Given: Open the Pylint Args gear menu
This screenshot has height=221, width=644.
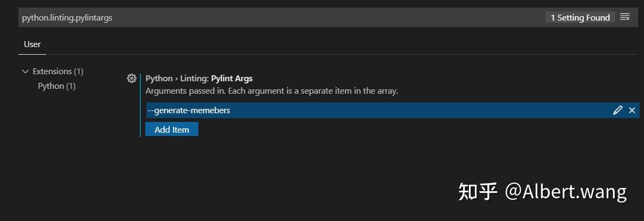Looking at the screenshot, I should click(x=131, y=79).
